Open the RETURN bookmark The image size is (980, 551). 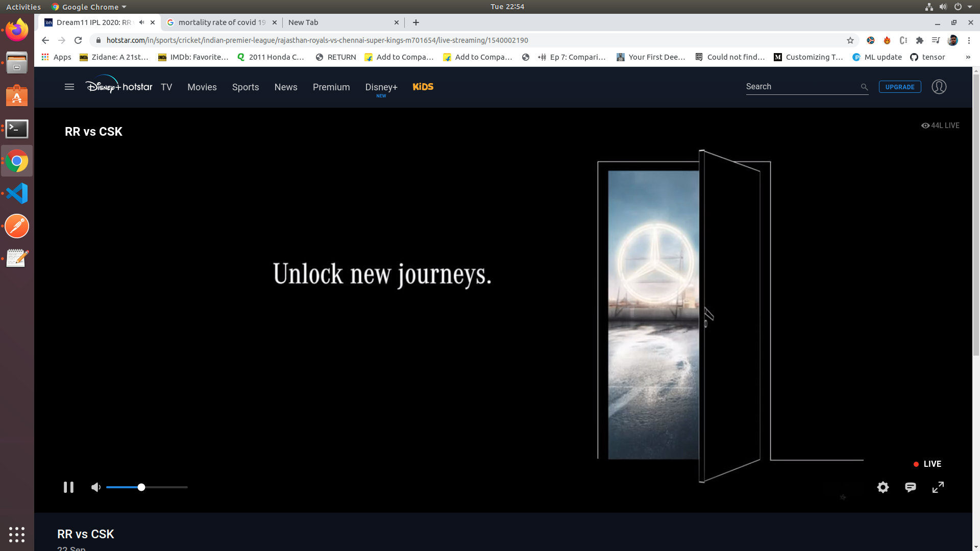tap(336, 57)
